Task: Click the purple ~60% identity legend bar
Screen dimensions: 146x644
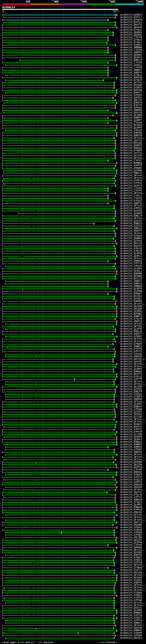Action: click(73, 4)
